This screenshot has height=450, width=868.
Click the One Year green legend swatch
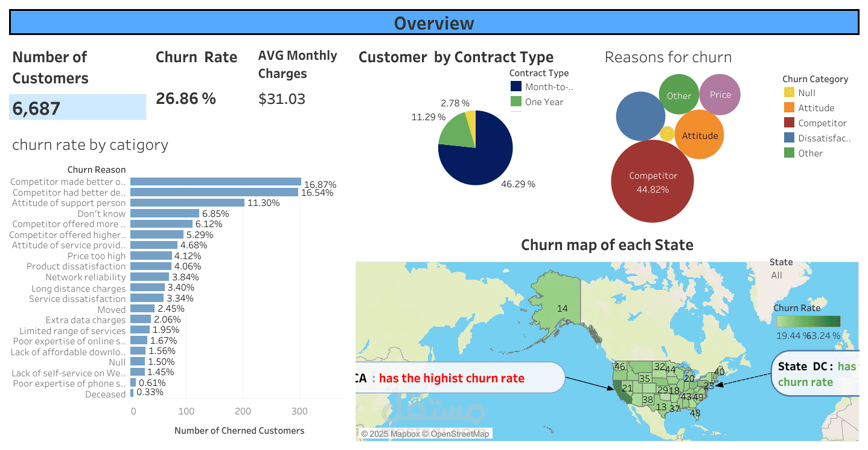516,101
